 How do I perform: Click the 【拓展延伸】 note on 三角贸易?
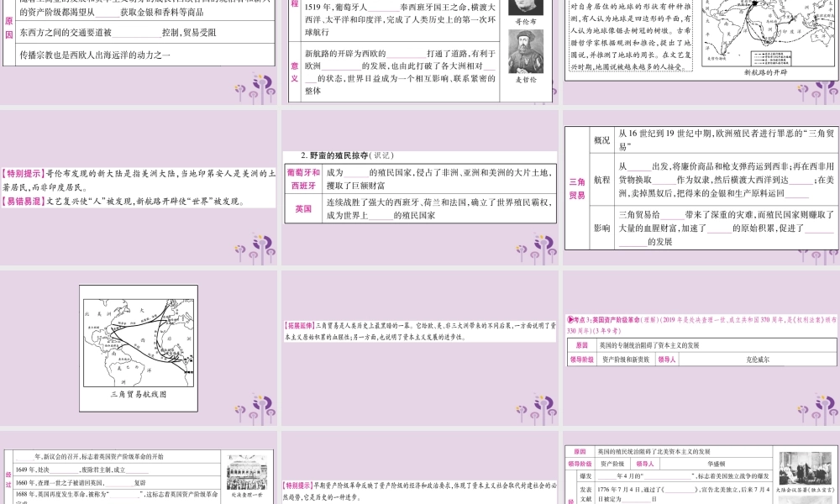(420, 331)
